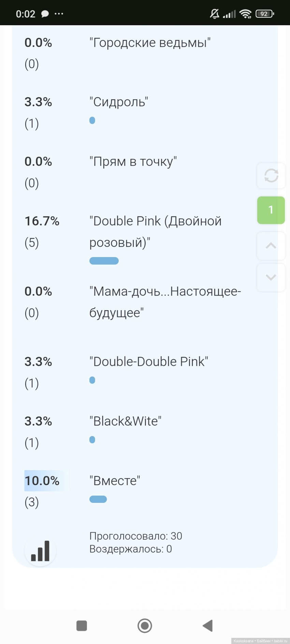Tap the message bubble icon near the clock
Screen dimensions: 290x644
tap(45, 13)
